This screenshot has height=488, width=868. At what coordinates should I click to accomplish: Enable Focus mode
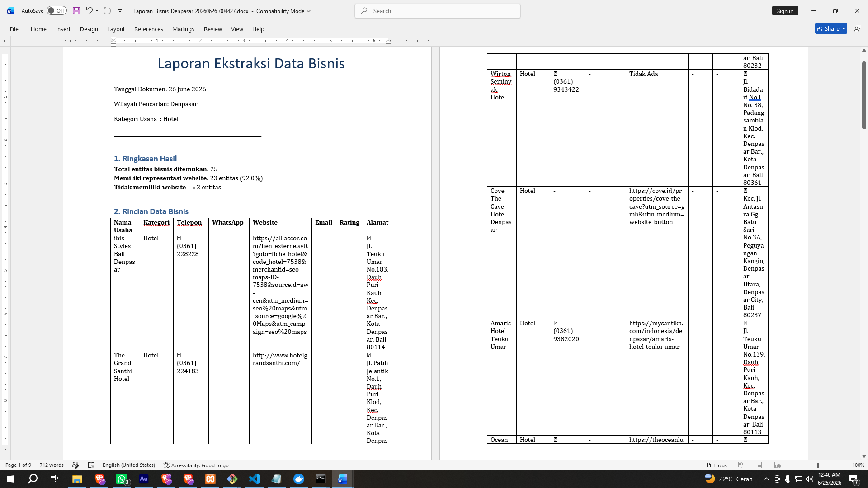(x=717, y=465)
